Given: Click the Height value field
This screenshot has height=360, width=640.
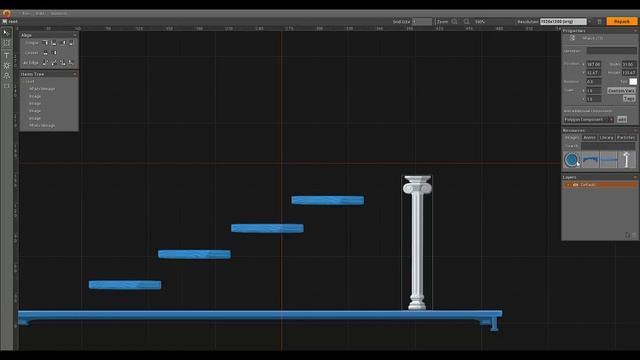Looking at the screenshot, I should tap(629, 73).
